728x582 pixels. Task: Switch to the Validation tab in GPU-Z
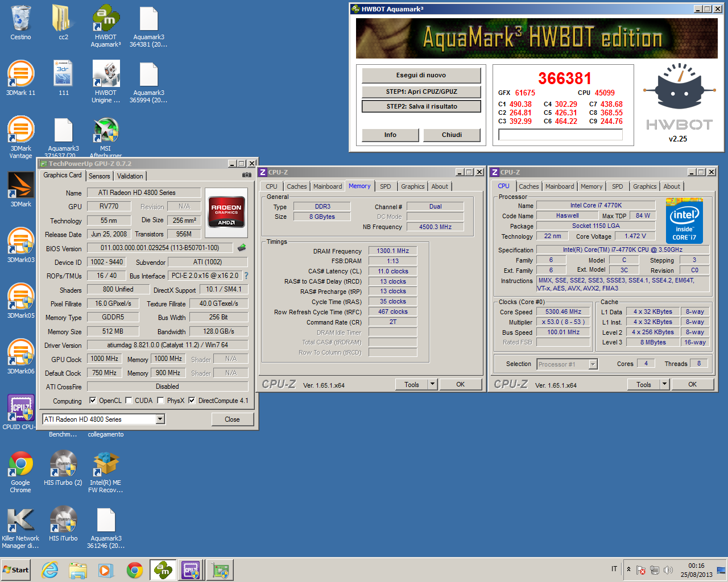coord(130,176)
